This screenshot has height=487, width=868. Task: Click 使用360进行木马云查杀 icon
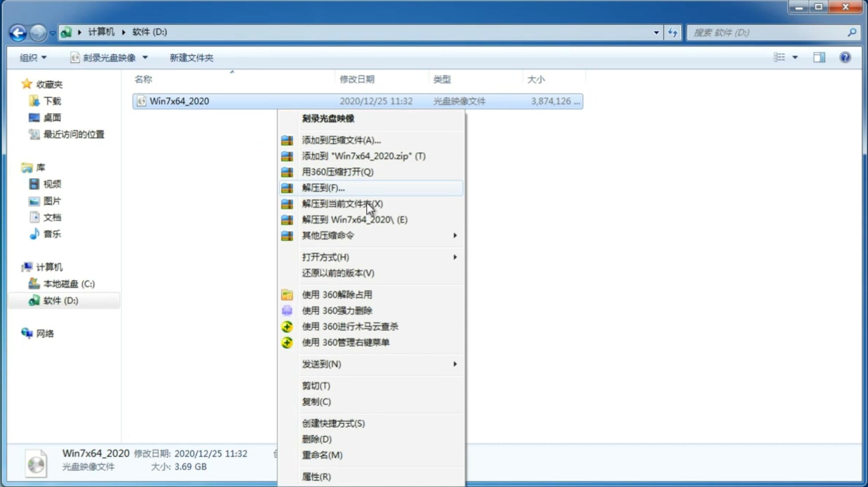286,326
